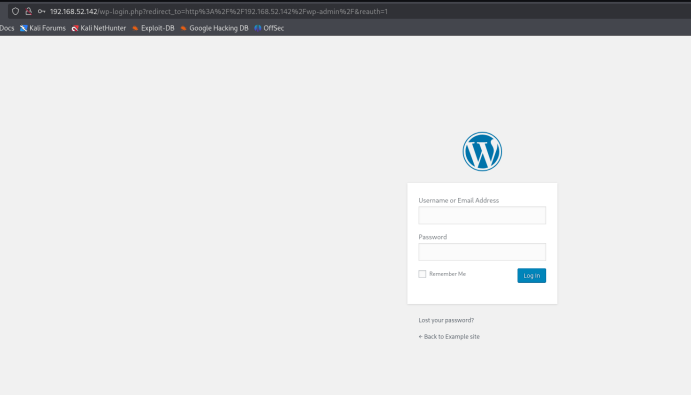The width and height of the screenshot is (692, 395).
Task: Open the Docs bookmark
Action: coord(7,28)
